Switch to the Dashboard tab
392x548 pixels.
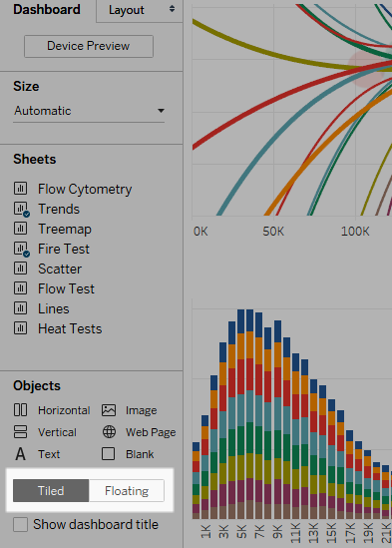(x=47, y=9)
